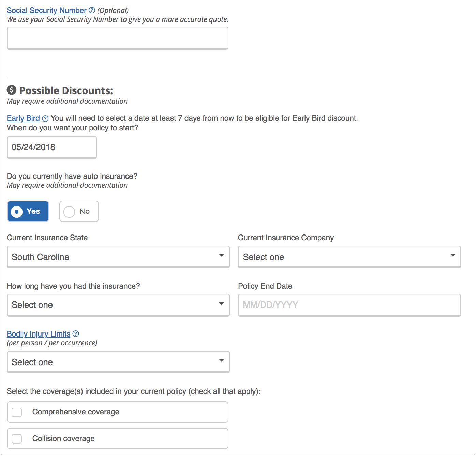Click the Insurance Company dropdown arrow
The width and height of the screenshot is (476, 456).
452,255
